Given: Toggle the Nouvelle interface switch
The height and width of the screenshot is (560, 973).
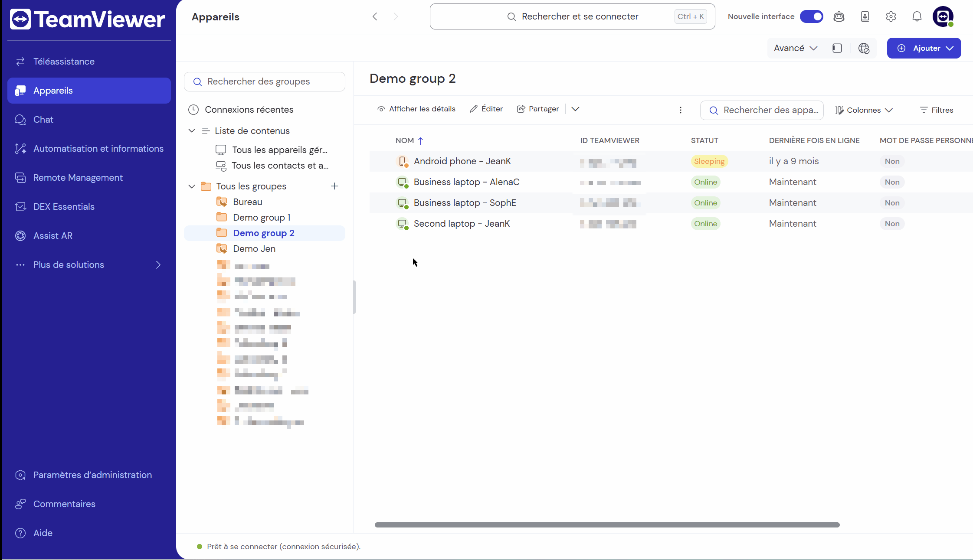Looking at the screenshot, I should [812, 16].
